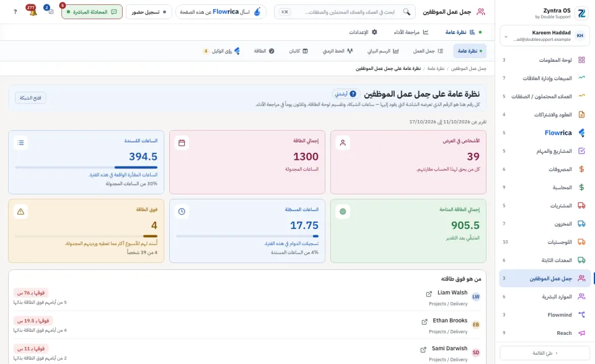Click the المشتريات truck icon
Viewport: 595px width, 364px height.
coord(581,206)
